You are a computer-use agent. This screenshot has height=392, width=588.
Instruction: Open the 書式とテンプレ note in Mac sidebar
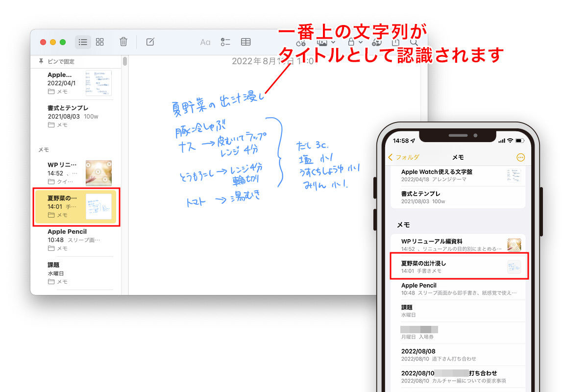pyautogui.click(x=76, y=116)
